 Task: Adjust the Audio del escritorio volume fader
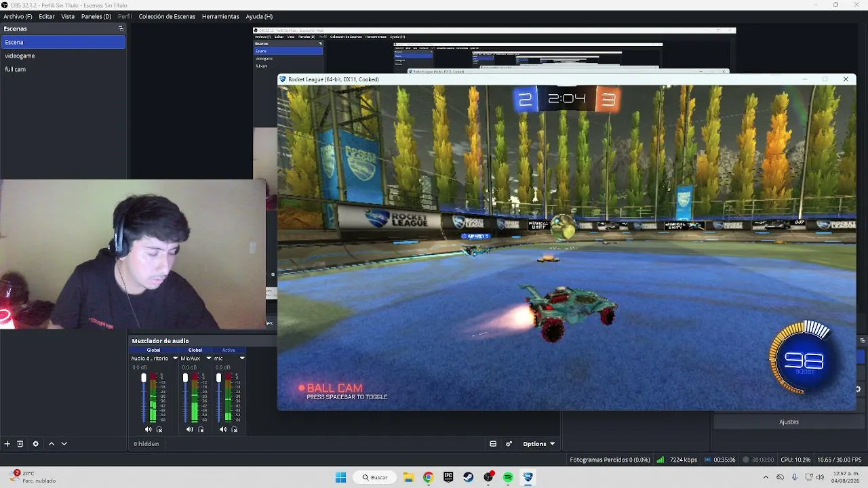(144, 378)
